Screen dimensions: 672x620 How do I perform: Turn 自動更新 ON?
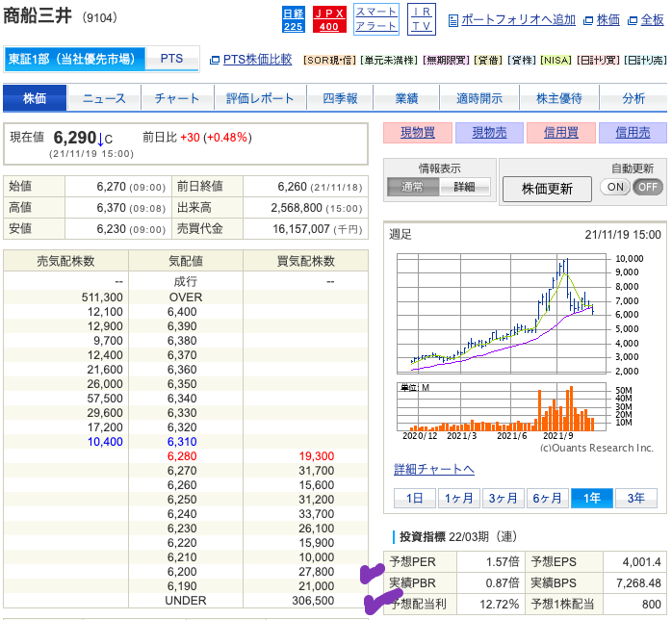pos(615,187)
